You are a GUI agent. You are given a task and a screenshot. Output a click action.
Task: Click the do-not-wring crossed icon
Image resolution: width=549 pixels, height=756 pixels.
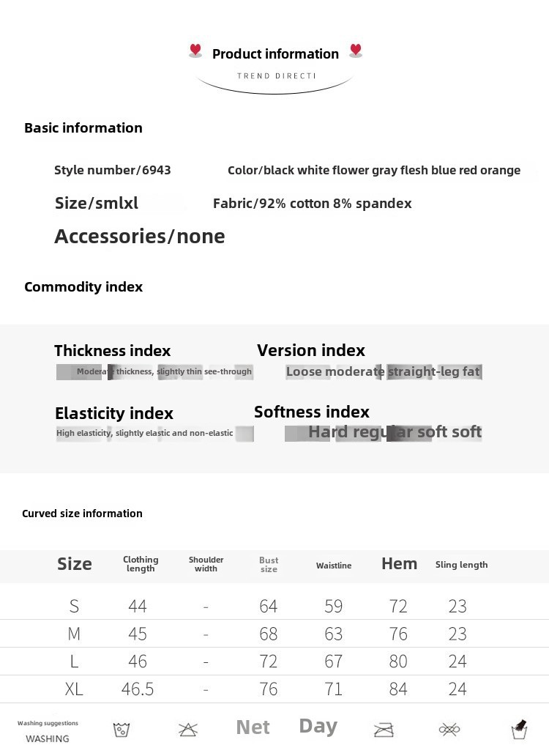[x=449, y=730]
